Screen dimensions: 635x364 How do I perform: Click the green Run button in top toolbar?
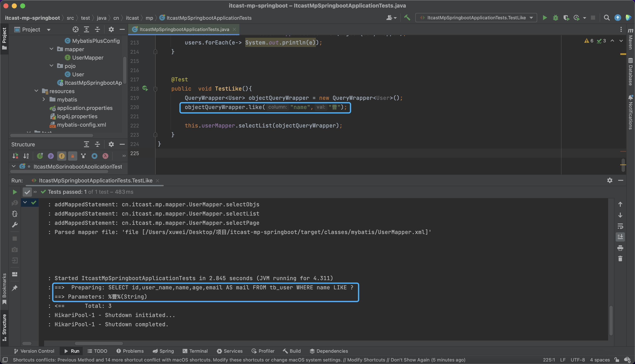(x=545, y=18)
